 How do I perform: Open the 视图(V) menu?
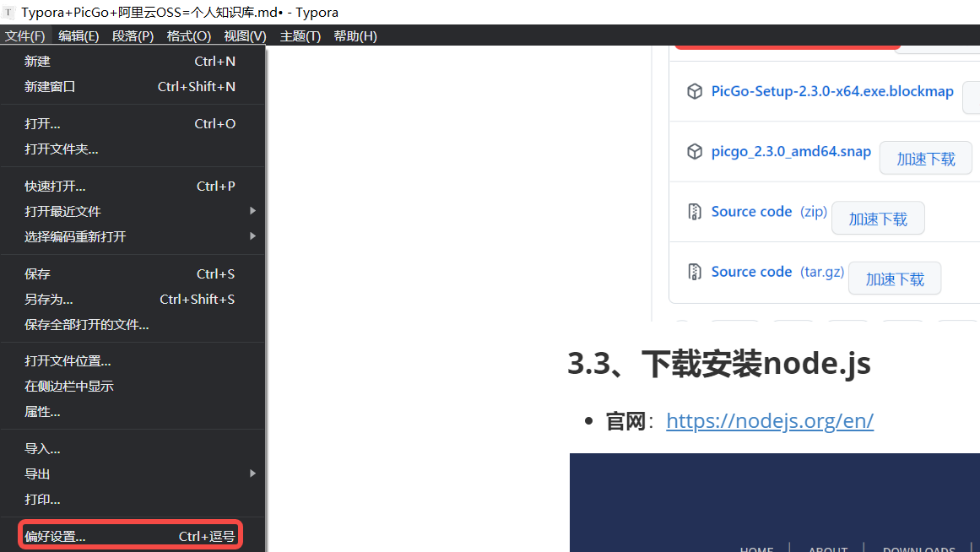point(245,36)
